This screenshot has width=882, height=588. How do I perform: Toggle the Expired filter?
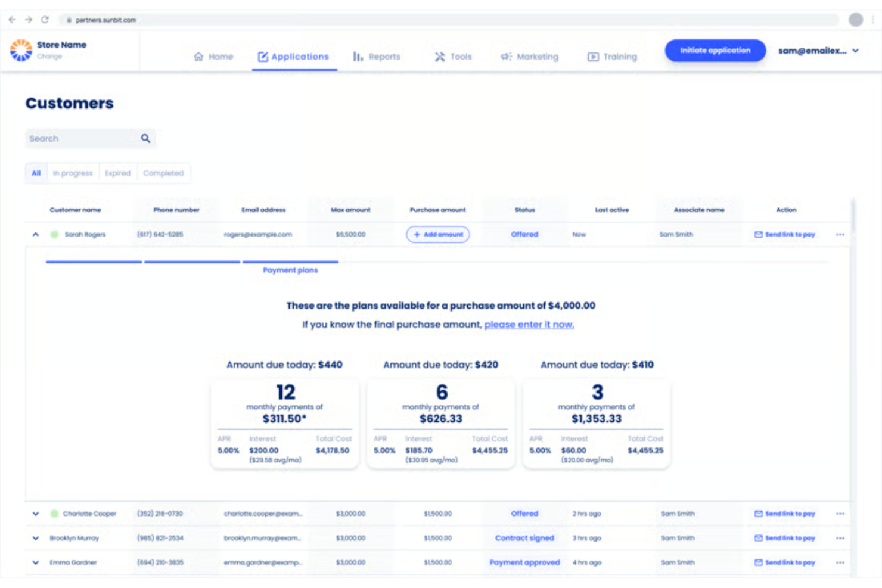point(117,173)
